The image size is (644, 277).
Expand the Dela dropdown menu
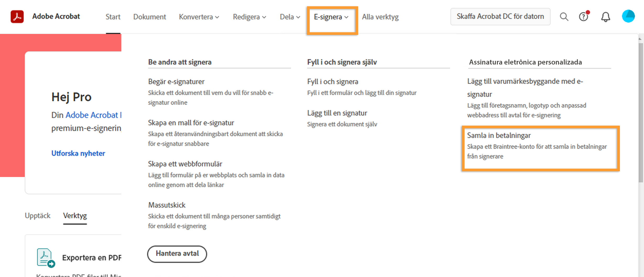point(290,17)
